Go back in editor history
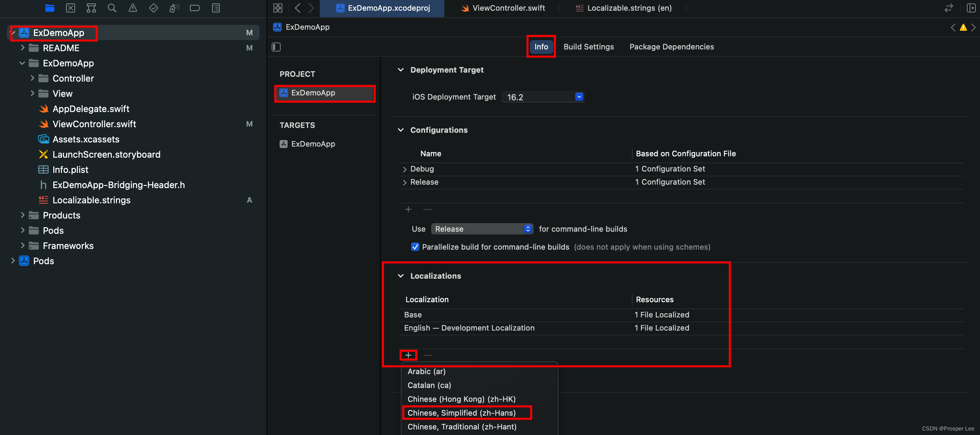Image resolution: width=980 pixels, height=435 pixels. click(298, 8)
